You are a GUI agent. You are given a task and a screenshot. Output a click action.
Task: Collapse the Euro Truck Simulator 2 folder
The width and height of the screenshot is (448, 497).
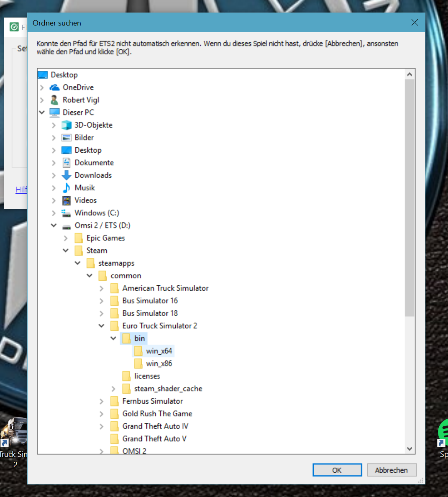pyautogui.click(x=101, y=325)
